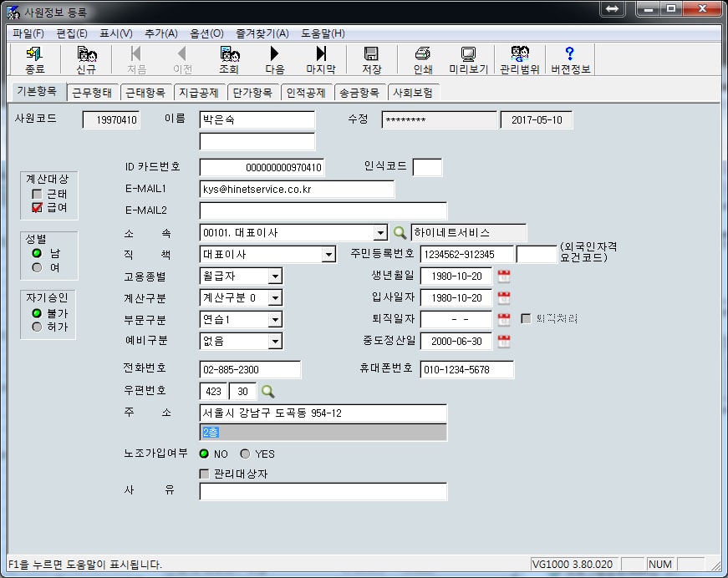Save record using 저장 icon
This screenshot has width=728, height=578.
tap(372, 60)
